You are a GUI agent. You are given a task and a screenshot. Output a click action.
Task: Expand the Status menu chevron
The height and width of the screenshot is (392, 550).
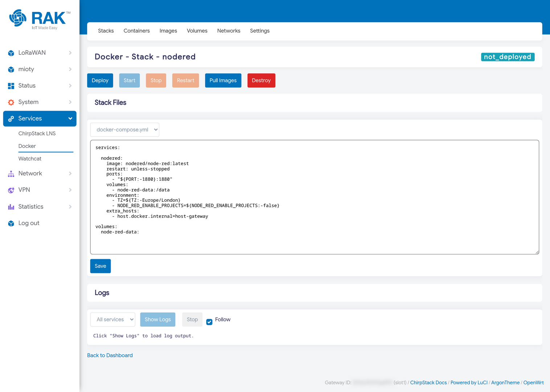(x=70, y=86)
